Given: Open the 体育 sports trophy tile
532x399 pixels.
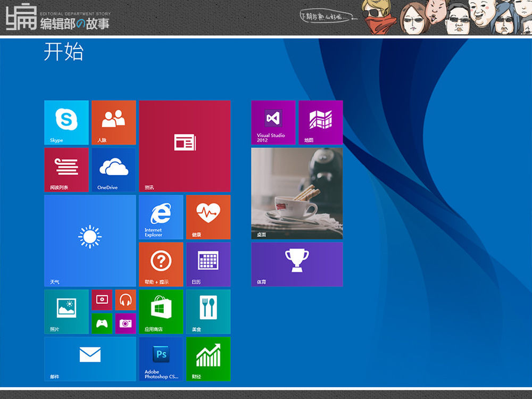Looking at the screenshot, I should [x=297, y=264].
